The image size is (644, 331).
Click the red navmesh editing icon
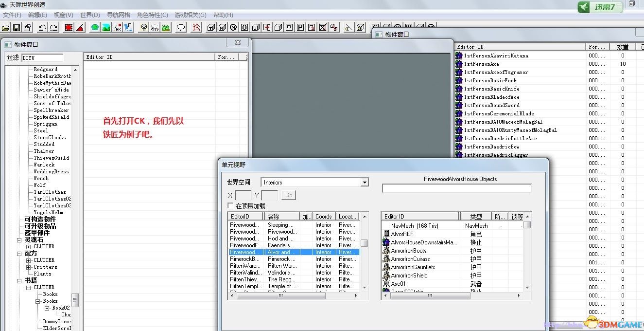tap(197, 27)
